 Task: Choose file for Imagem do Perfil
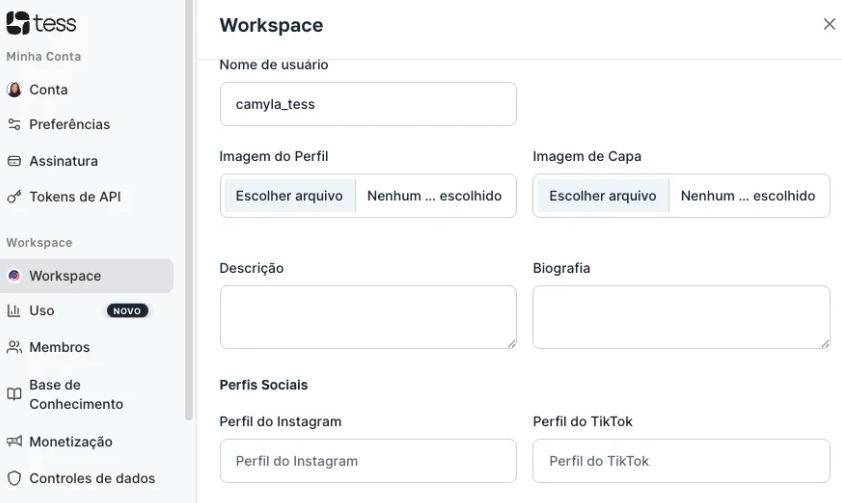[x=289, y=196]
